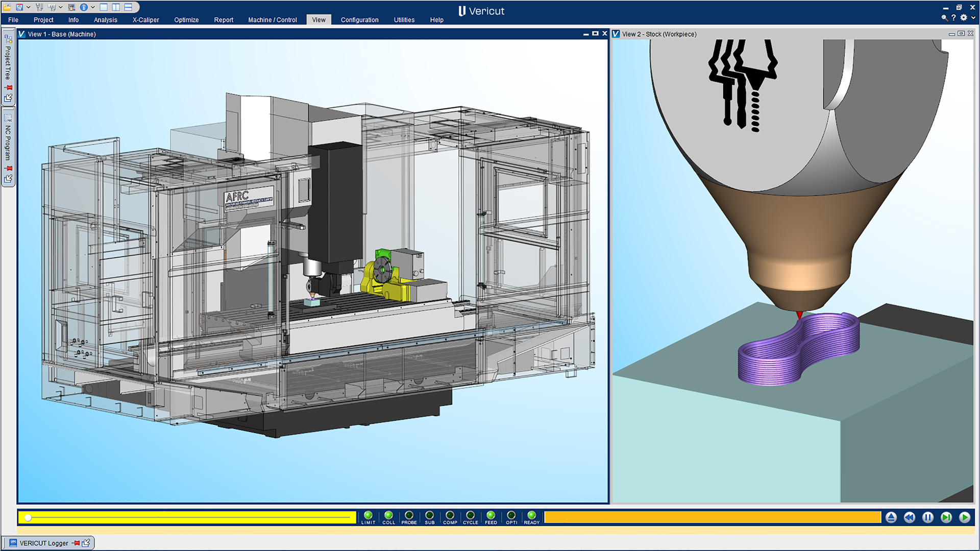This screenshot has width=980, height=551.
Task: Open the info icon in the toolbar
Action: click(84, 7)
